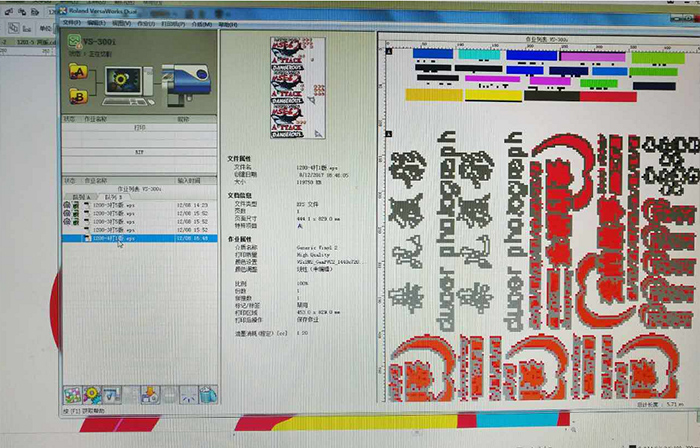
Task: Open the 打印机(P) menu
Action: coord(173,24)
